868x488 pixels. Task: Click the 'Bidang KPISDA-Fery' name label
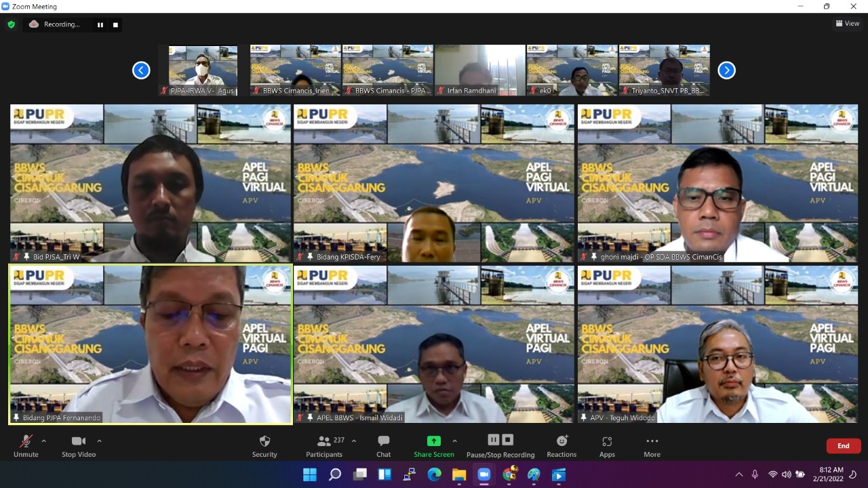click(349, 257)
